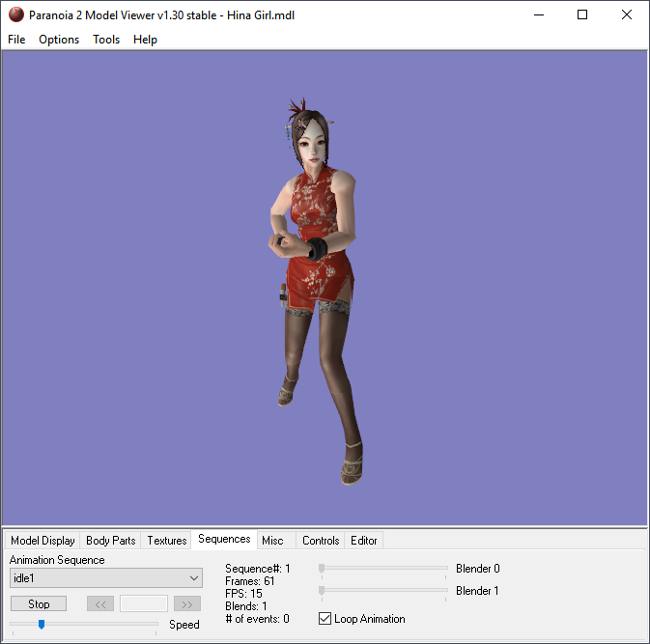This screenshot has width=650, height=644.
Task: Open the Tools menu
Action: coord(106,40)
